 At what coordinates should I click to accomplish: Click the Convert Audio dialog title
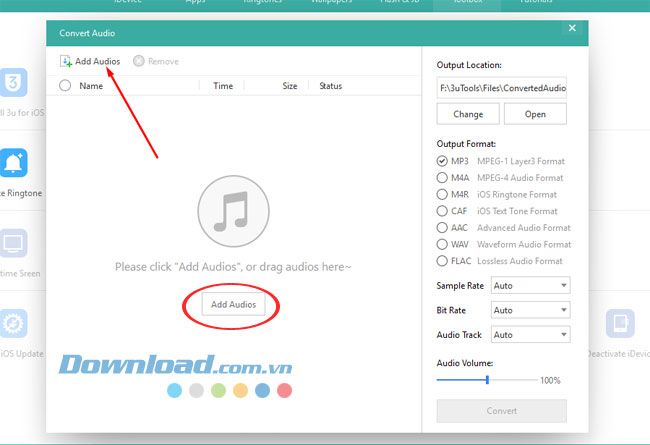click(x=87, y=33)
